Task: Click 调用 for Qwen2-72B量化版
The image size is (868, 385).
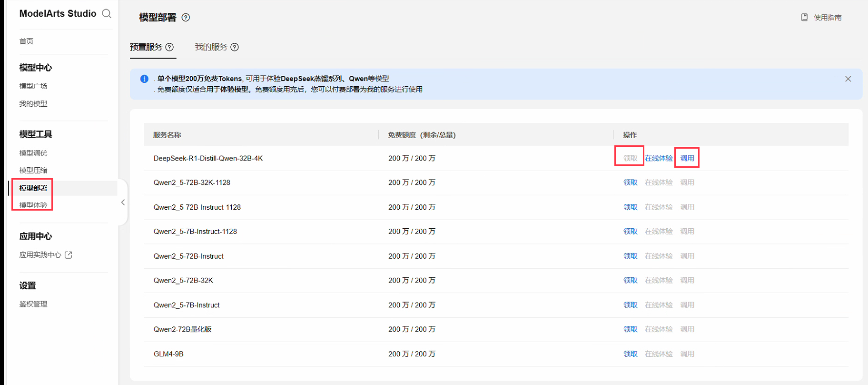Action: coord(687,329)
